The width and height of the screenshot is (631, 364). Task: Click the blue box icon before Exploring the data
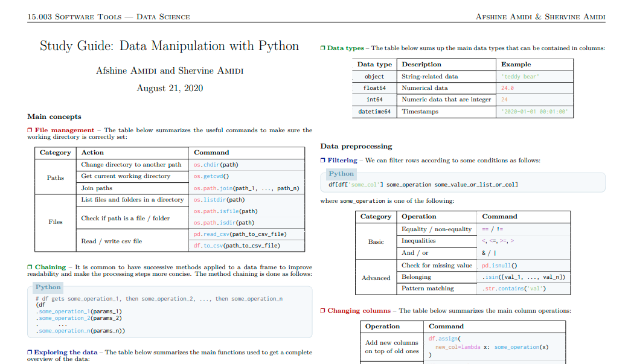tap(30, 353)
